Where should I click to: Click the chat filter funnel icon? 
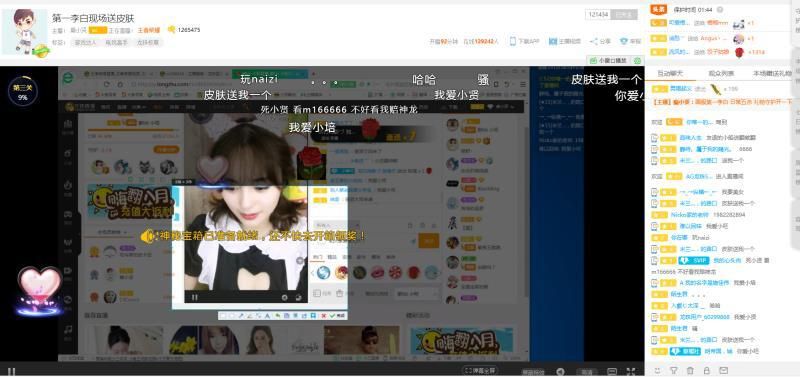pos(673,370)
